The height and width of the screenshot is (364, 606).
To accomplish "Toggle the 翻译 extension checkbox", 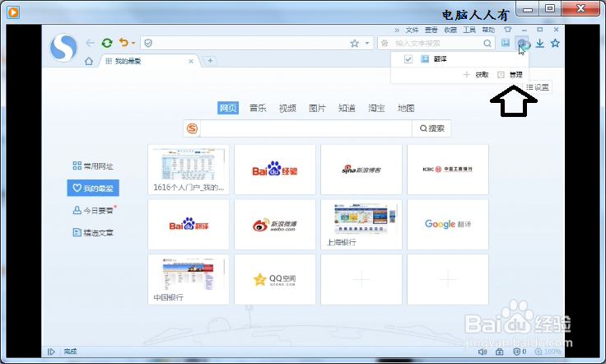I will (x=408, y=59).
